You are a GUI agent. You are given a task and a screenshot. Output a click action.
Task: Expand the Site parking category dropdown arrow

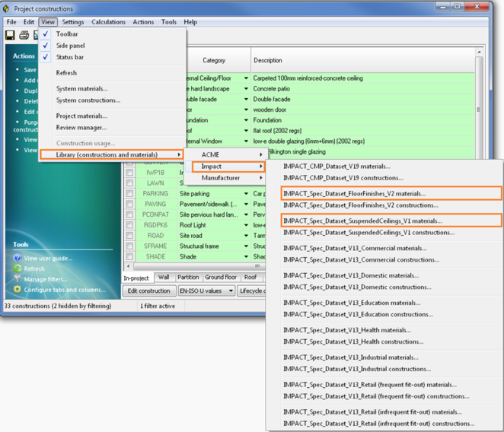pos(246,194)
